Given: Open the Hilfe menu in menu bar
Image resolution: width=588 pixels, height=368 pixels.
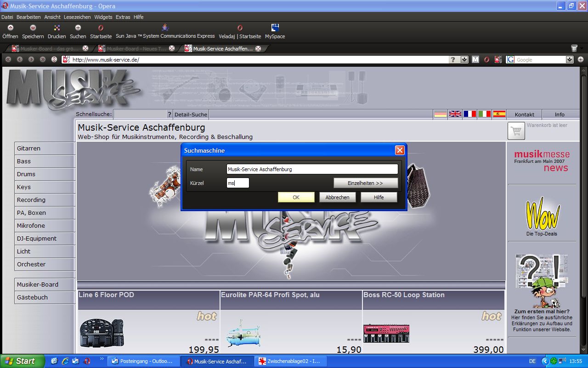Looking at the screenshot, I should [x=139, y=17].
